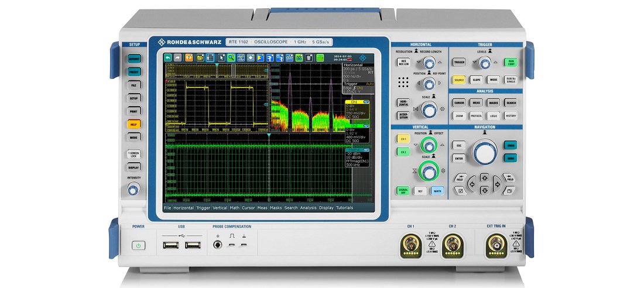Tap the green signal bar toolbar icon
The width and height of the screenshot is (644, 288).
pos(320,57)
